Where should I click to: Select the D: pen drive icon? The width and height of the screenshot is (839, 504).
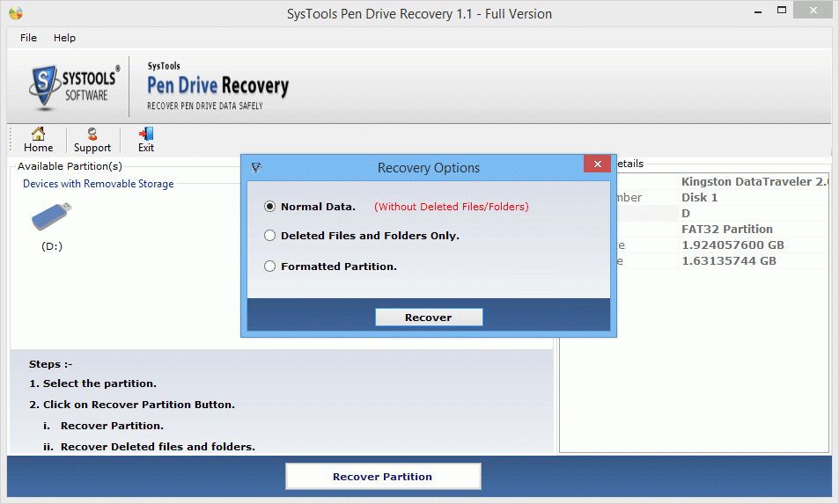pyautogui.click(x=51, y=216)
